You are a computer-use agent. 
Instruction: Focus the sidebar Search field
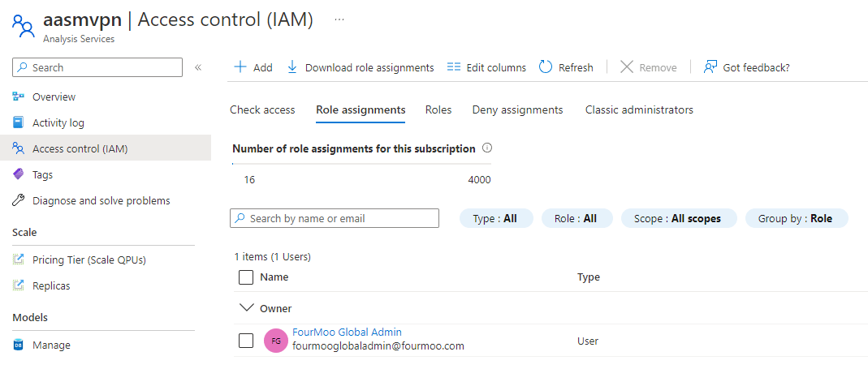click(x=97, y=67)
